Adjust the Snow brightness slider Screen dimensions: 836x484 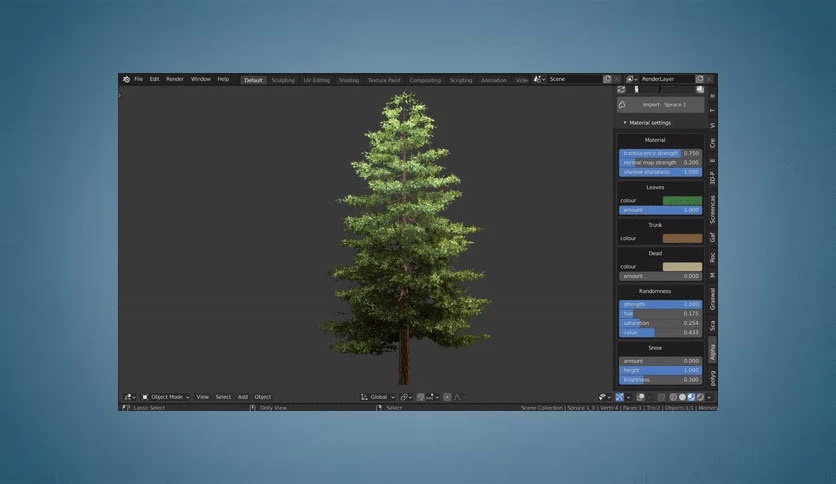pos(660,380)
